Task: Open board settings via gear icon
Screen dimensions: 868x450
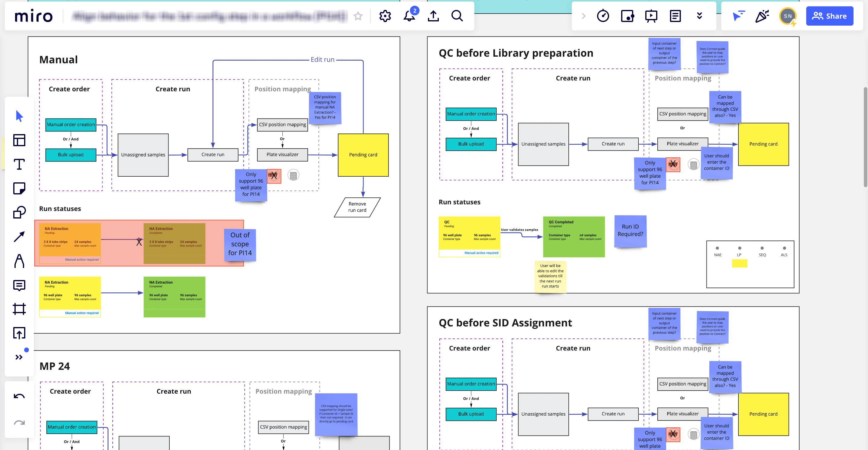Action: tap(385, 16)
